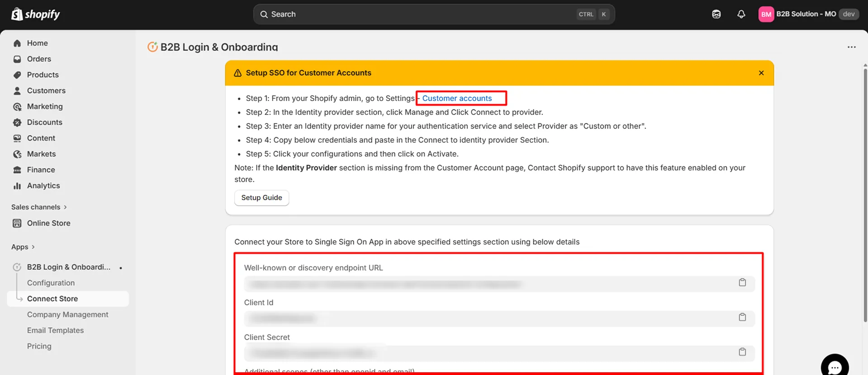Click the search magnifier icon
868x375 pixels.
pos(264,14)
